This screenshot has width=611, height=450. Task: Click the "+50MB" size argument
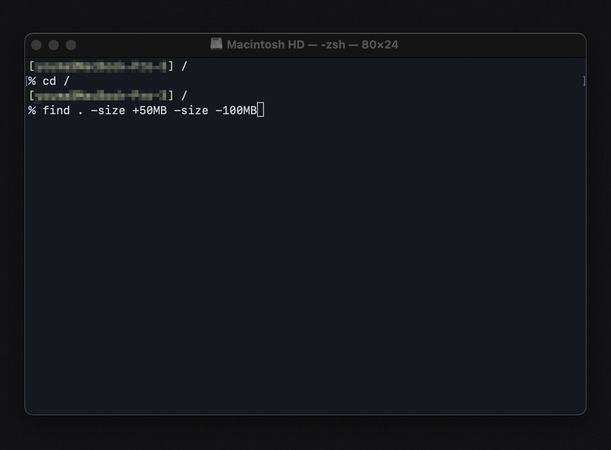149,110
